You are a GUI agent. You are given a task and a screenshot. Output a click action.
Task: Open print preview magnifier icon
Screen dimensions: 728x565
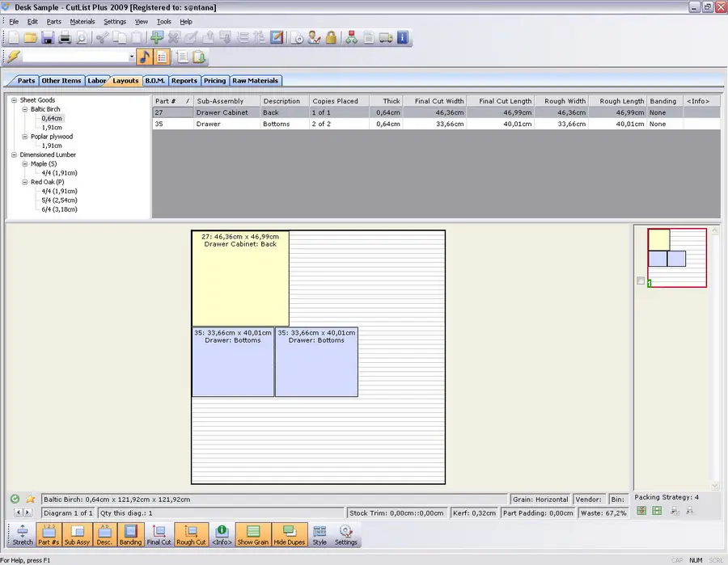[81, 37]
